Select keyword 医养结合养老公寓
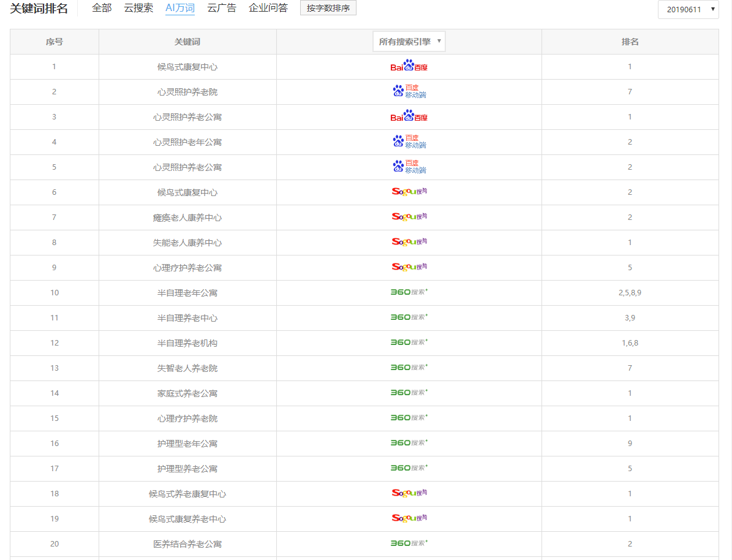Image resolution: width=732 pixels, height=560 pixels. pos(187,544)
